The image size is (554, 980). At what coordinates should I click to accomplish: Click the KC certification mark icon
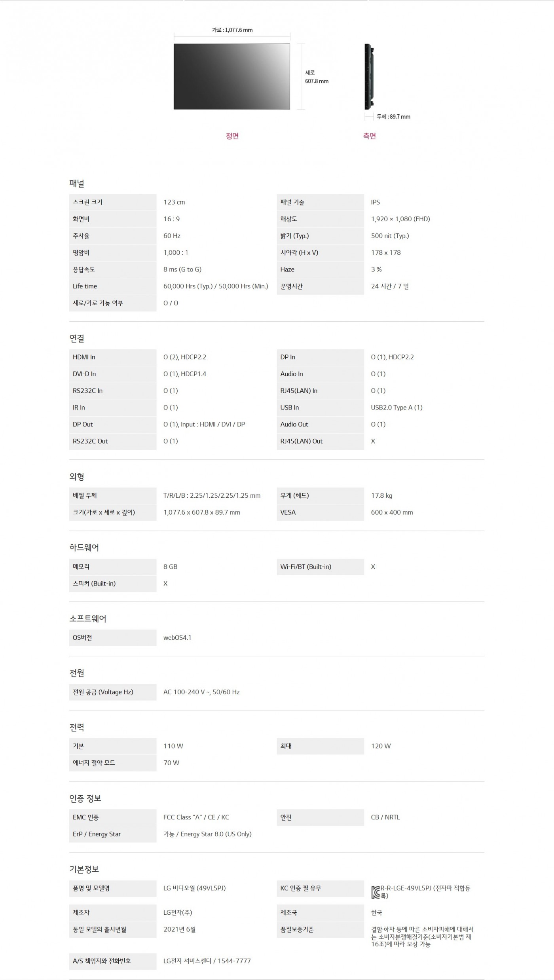click(x=376, y=892)
